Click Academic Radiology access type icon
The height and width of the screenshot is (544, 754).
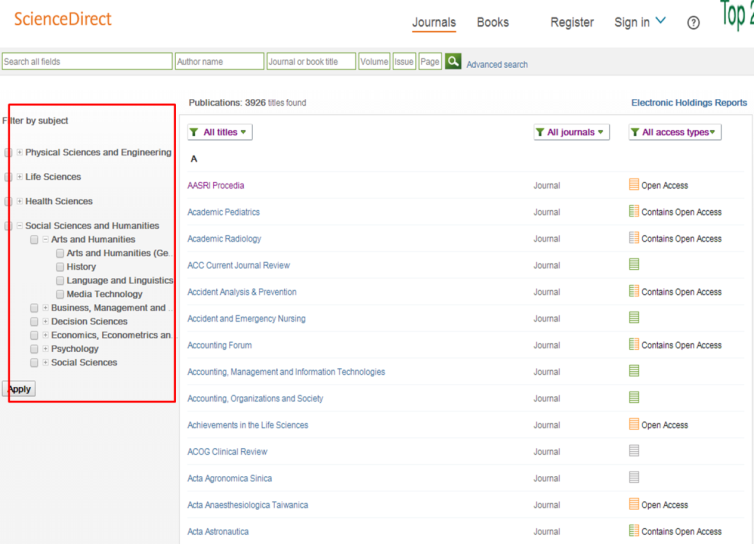pos(634,238)
